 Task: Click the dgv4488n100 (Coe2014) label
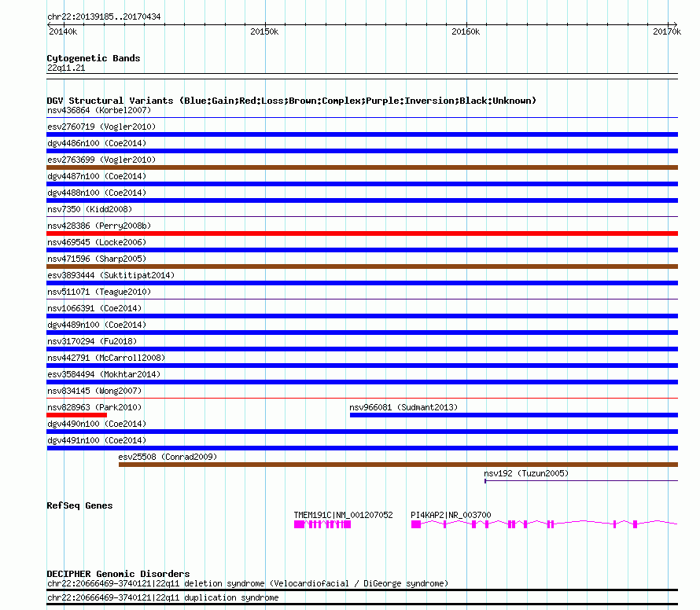[97, 193]
